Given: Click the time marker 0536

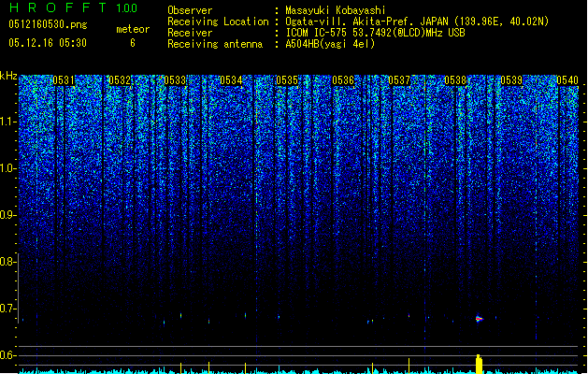Looking at the screenshot, I should pos(343,80).
